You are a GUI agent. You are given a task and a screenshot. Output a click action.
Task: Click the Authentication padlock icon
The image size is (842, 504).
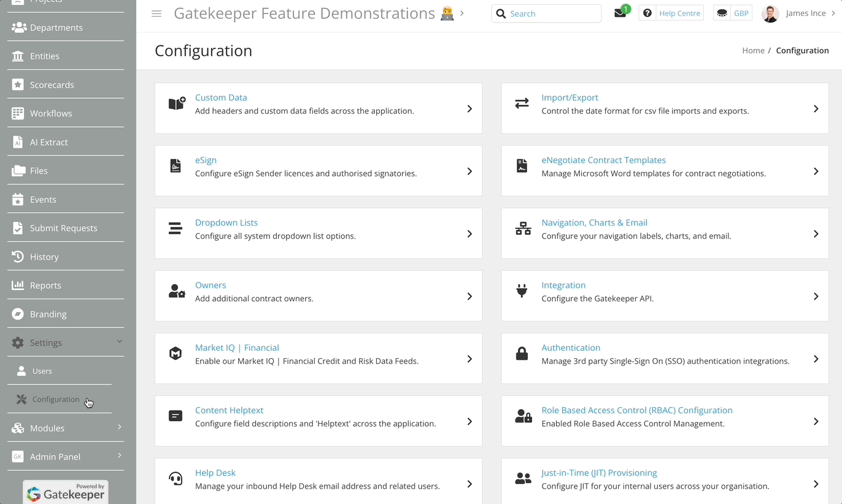[522, 354]
